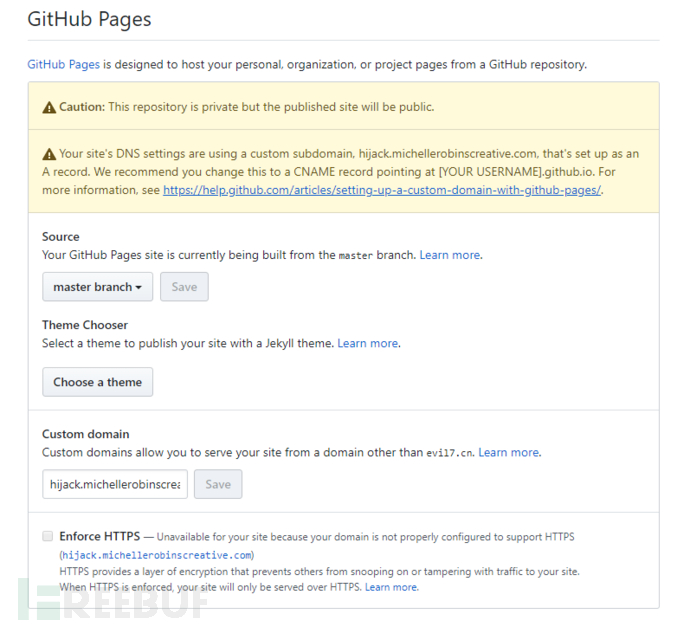Screen dimensions: 690x627
Task: Open the GitHub Pages link in intro text
Action: pos(63,65)
